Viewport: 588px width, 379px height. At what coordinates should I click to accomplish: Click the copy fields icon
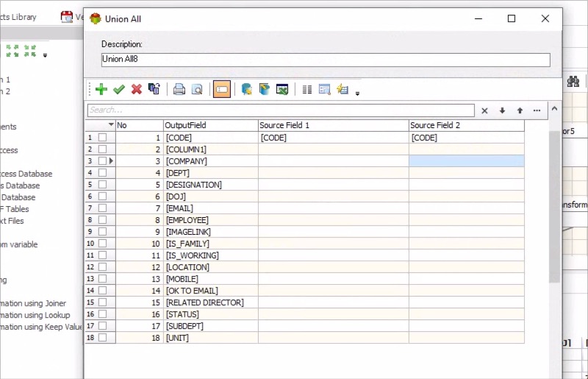tap(154, 89)
